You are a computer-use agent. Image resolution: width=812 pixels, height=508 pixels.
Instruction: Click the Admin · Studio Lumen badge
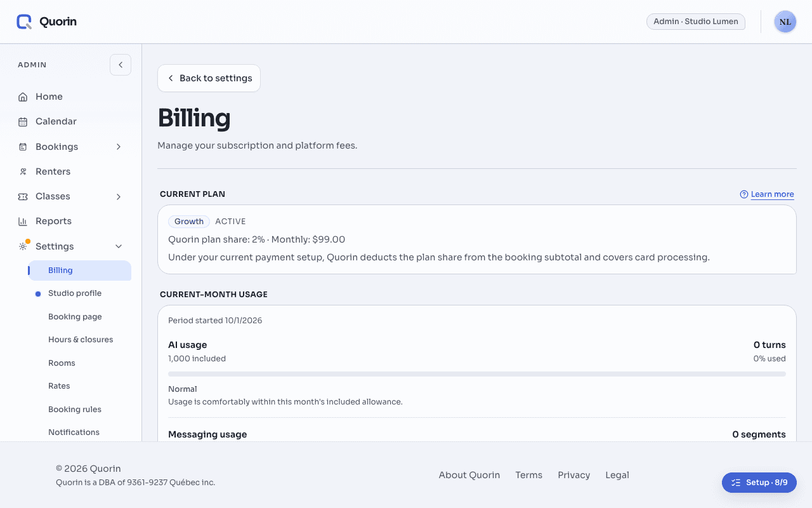coord(696,22)
